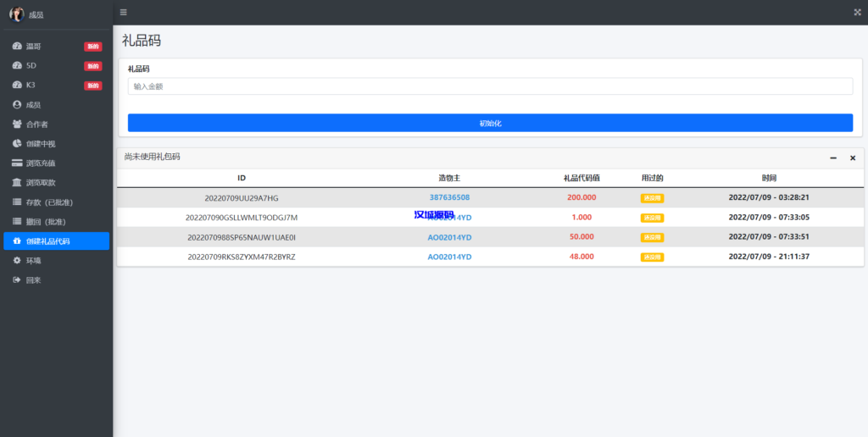Click the 成员 user icon in sidebar
The height and width of the screenshot is (437, 868).
click(x=17, y=105)
